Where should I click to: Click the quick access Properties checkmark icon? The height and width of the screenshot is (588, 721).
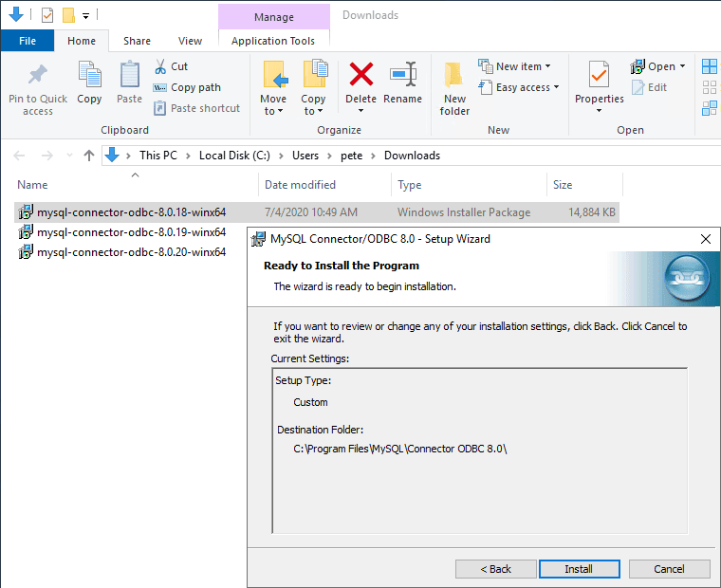click(x=47, y=15)
